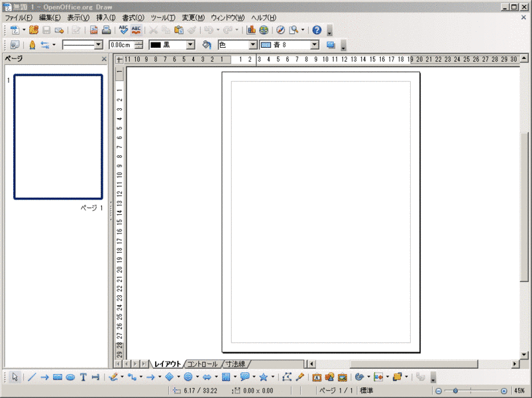The image size is (532, 398).
Task: Click the horizontal scrollbar right arrow
Action: (515, 364)
